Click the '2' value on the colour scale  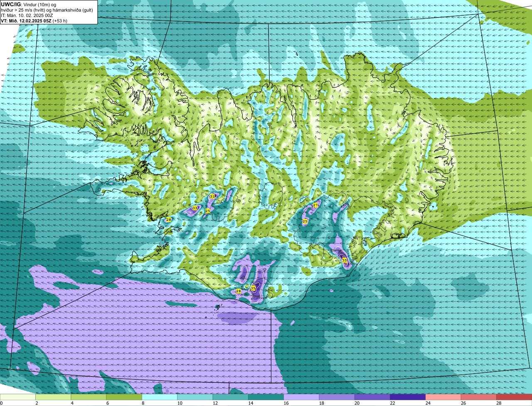pyautogui.click(x=37, y=403)
